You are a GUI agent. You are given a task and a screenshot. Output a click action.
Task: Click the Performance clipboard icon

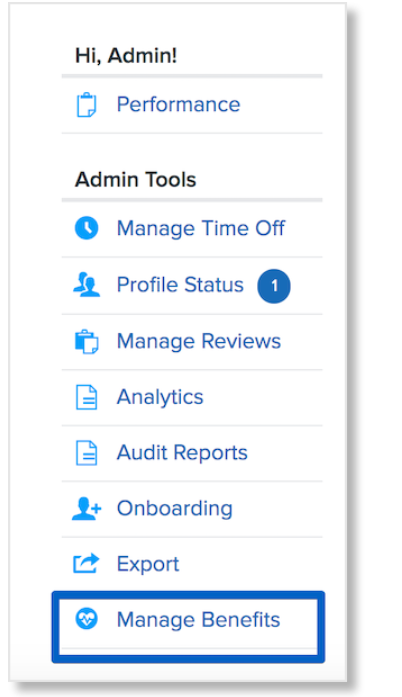coord(86,105)
